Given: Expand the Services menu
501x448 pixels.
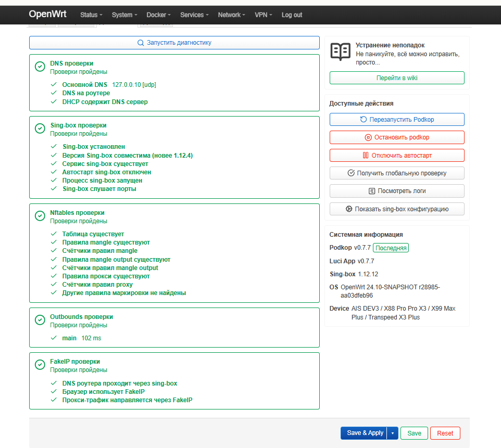Looking at the screenshot, I should 194,15.
